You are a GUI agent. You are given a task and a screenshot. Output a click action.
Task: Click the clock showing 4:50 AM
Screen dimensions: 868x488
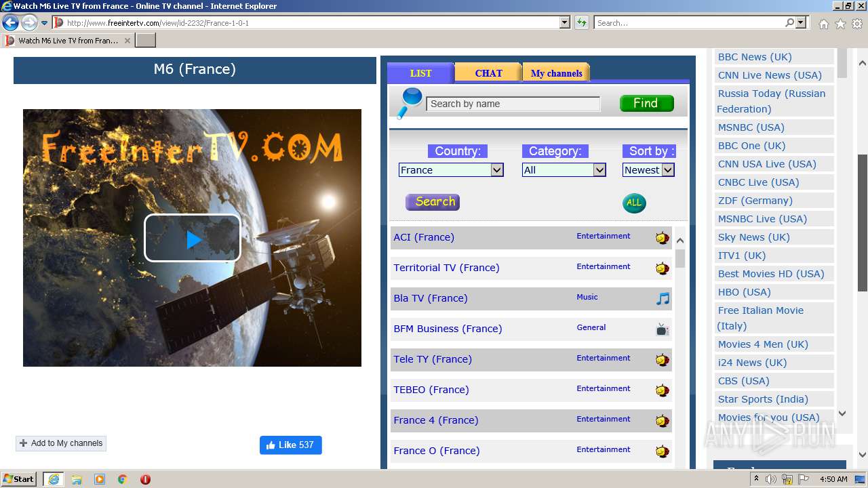(x=833, y=479)
